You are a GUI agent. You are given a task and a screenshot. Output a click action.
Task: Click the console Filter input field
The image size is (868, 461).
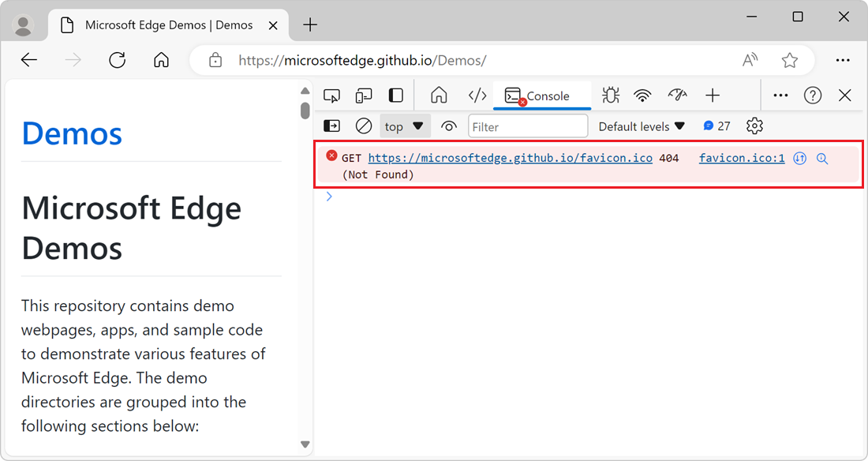[x=527, y=126]
